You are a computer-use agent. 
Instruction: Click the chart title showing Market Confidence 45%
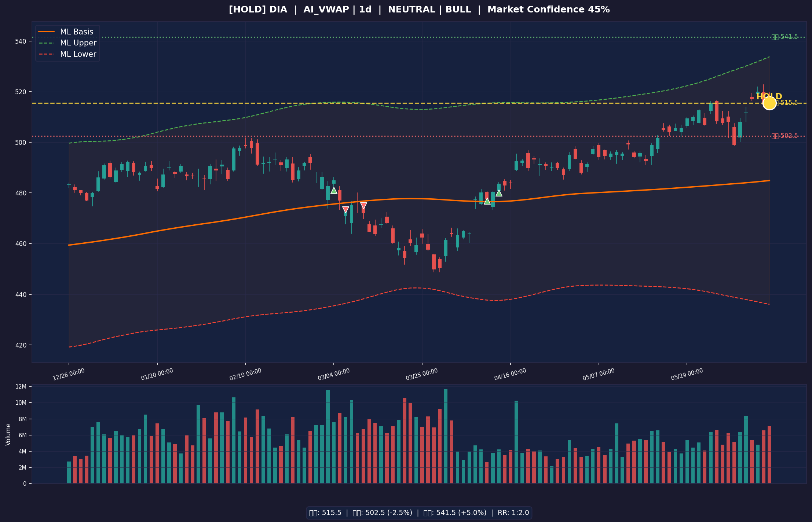tap(419, 10)
